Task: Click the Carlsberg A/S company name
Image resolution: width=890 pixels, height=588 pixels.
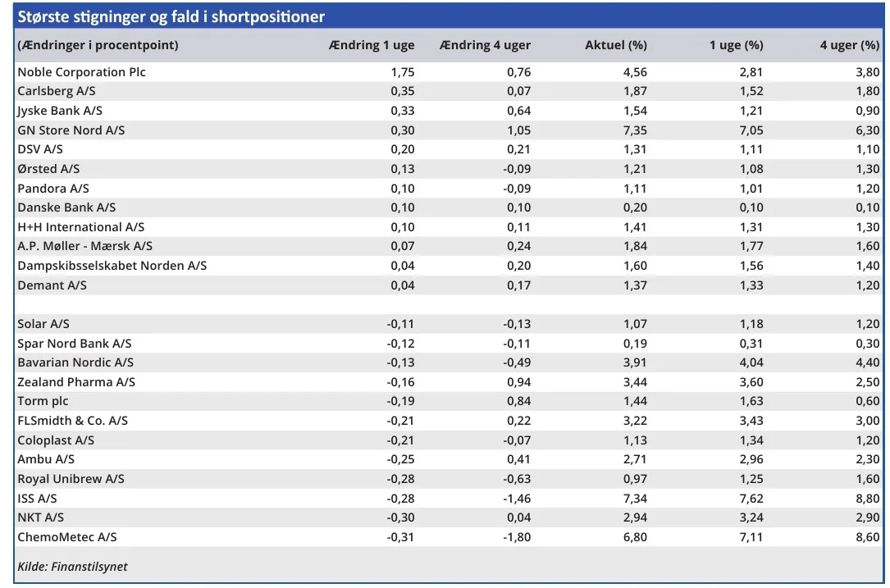Action: click(57, 91)
